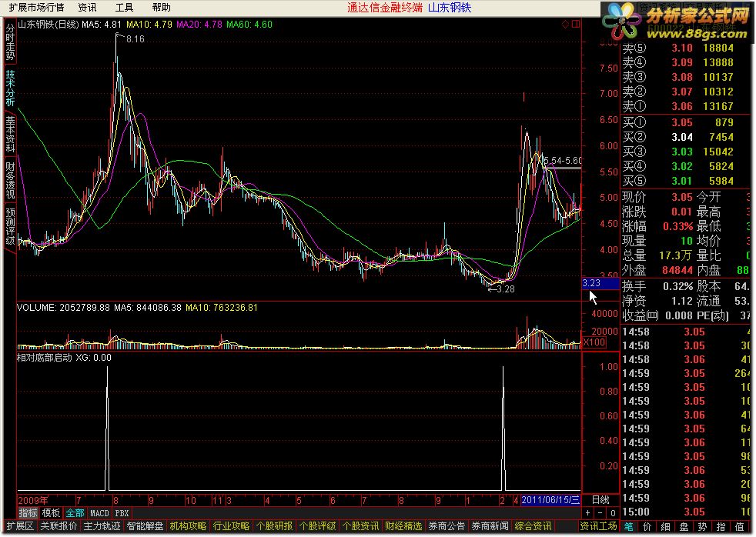Select the 指标 tab
The image size is (756, 537).
pos(28,513)
